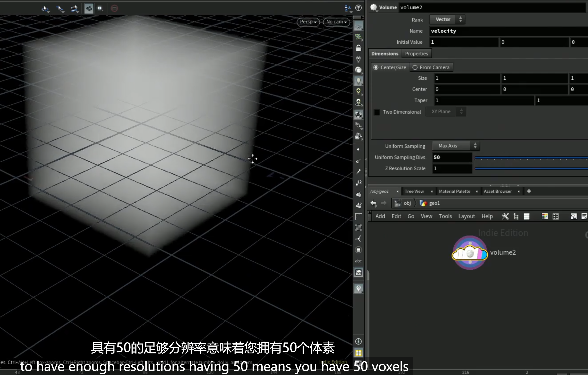Click the abc text display icon
The width and height of the screenshot is (588, 375).
(358, 261)
